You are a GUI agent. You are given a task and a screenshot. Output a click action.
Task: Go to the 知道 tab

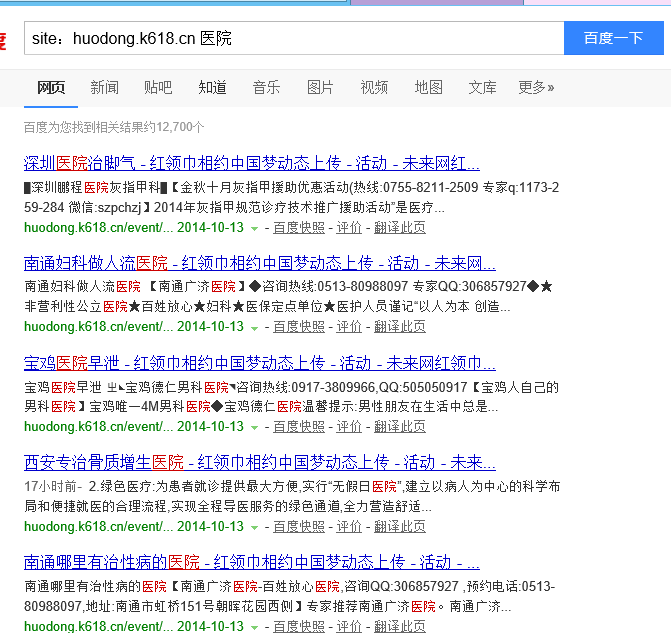pos(212,87)
